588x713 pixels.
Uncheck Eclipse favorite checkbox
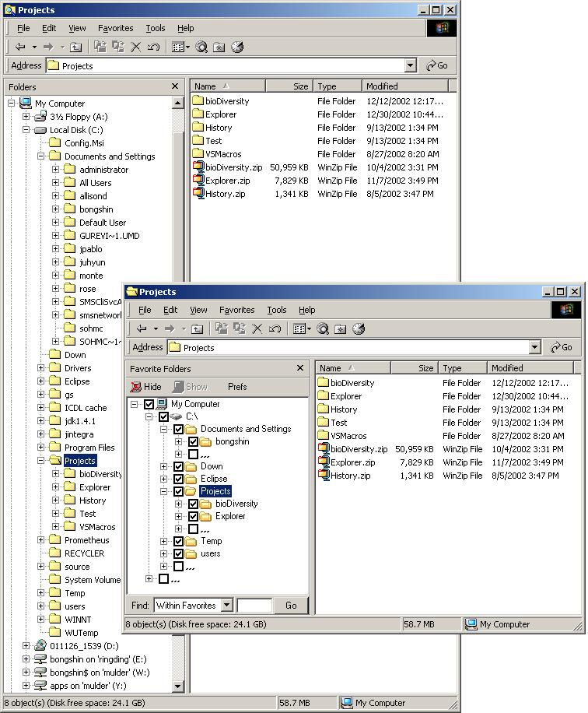pyautogui.click(x=179, y=479)
